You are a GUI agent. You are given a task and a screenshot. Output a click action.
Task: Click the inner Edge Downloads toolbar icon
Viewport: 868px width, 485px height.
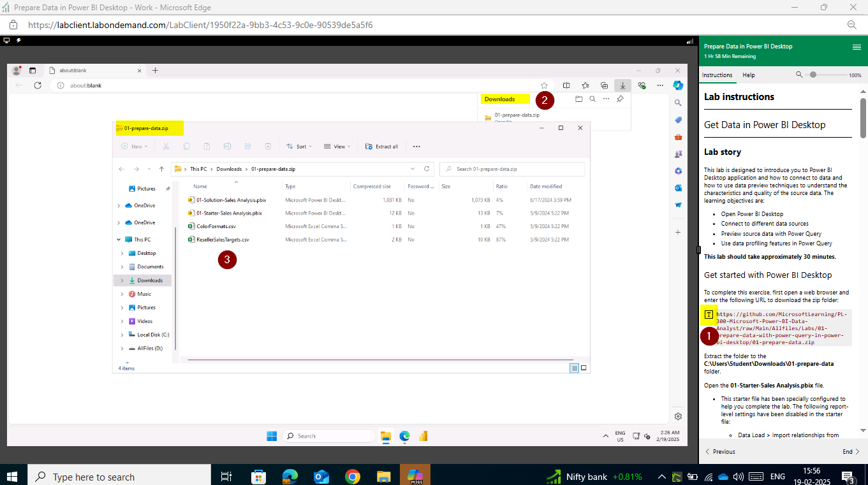(x=623, y=85)
